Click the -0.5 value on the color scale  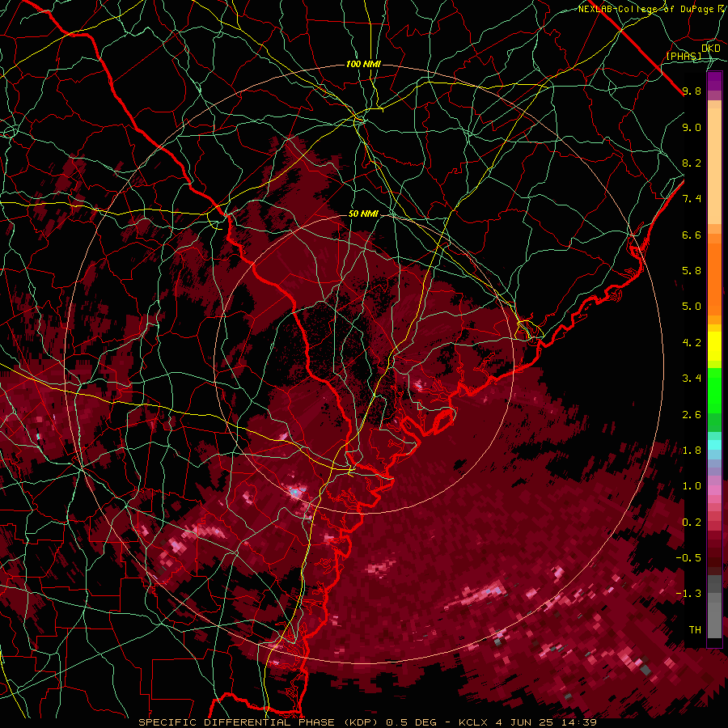[688, 558]
